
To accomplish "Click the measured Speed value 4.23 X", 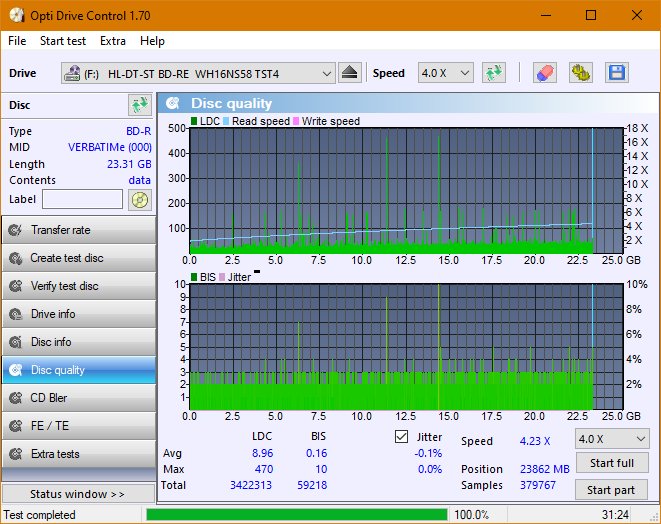I will (x=535, y=441).
